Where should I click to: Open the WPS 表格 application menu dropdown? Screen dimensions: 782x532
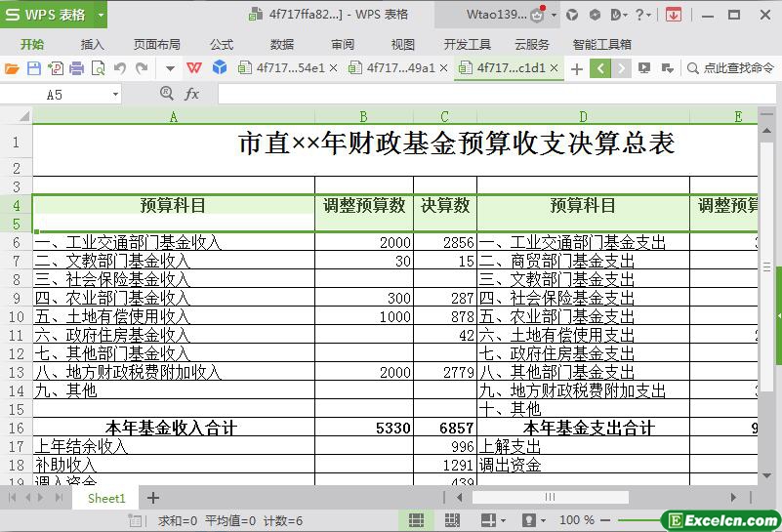tap(101, 15)
